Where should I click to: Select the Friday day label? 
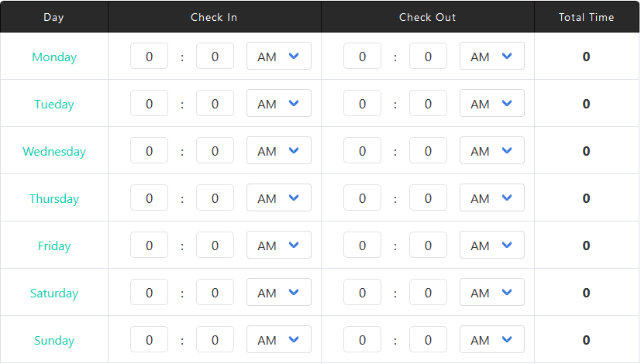(54, 246)
